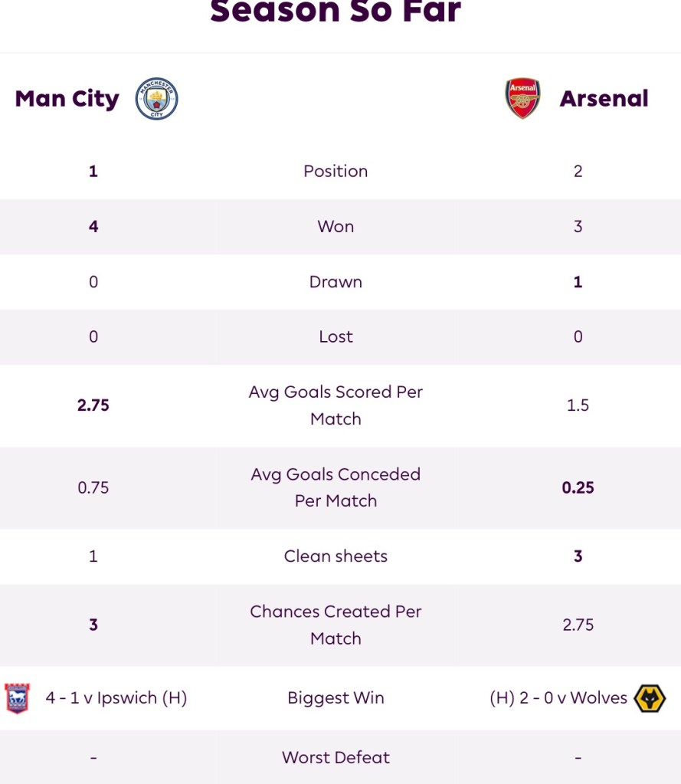
Task: Select the 'Season So Far' heading
Action: 336,11
